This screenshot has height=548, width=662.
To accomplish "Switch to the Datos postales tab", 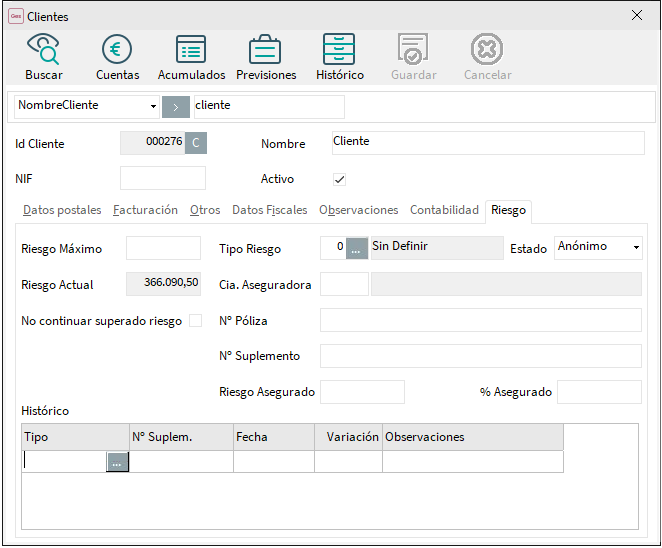I will [x=62, y=210].
